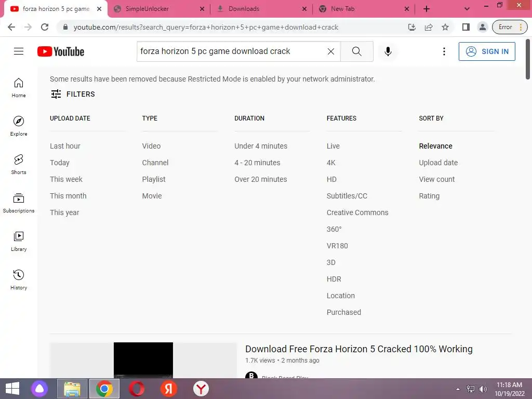Filter duration Over 20 minutes
Image resolution: width=532 pixels, height=399 pixels.
tap(261, 179)
